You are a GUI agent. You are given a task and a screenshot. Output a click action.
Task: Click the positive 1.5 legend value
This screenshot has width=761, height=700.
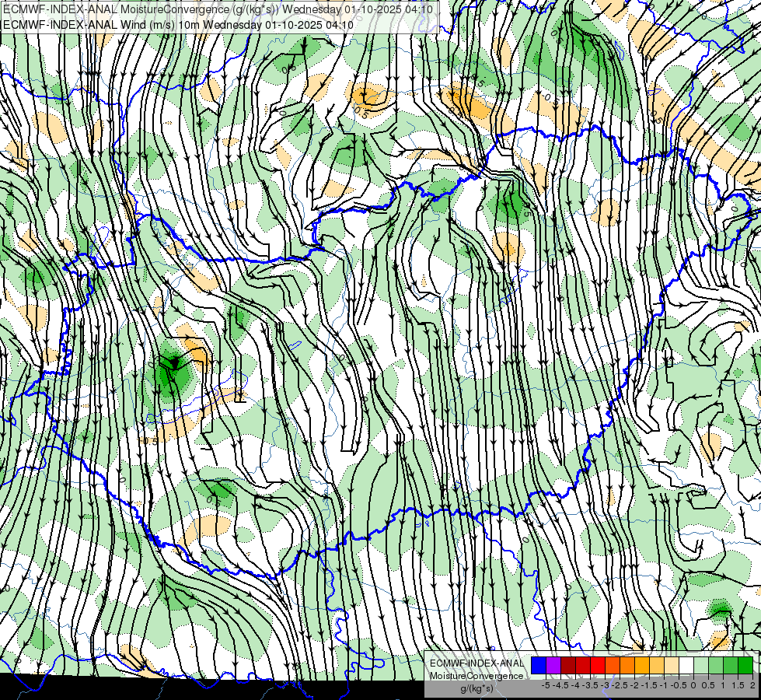point(738,685)
